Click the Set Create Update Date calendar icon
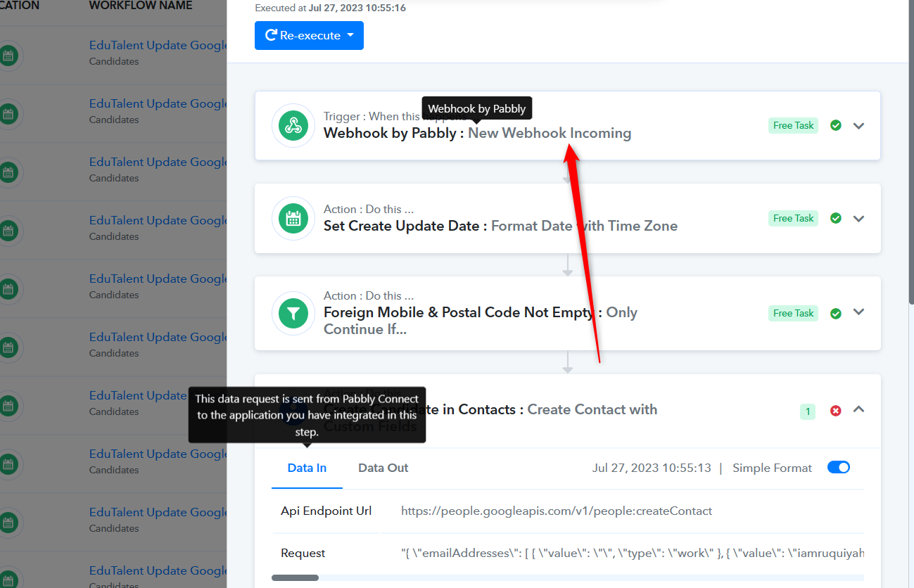The width and height of the screenshot is (914, 588). click(x=293, y=219)
